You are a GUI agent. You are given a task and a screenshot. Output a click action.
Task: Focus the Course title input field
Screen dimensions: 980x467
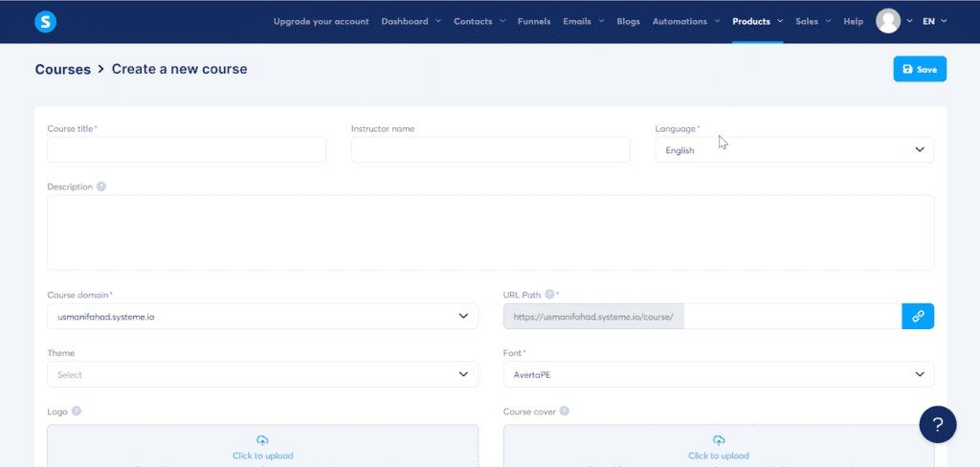(187, 150)
